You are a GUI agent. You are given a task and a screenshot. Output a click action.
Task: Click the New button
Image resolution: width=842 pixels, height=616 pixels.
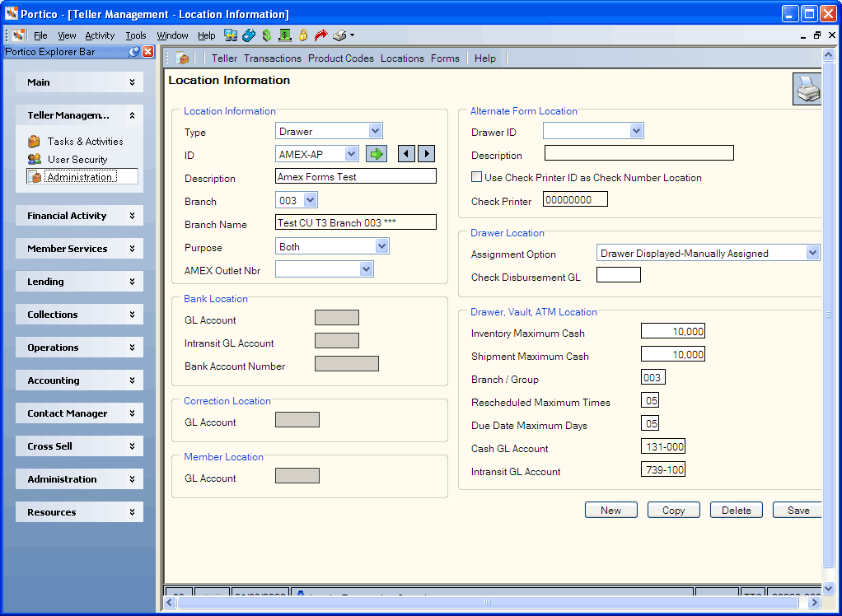tap(611, 511)
